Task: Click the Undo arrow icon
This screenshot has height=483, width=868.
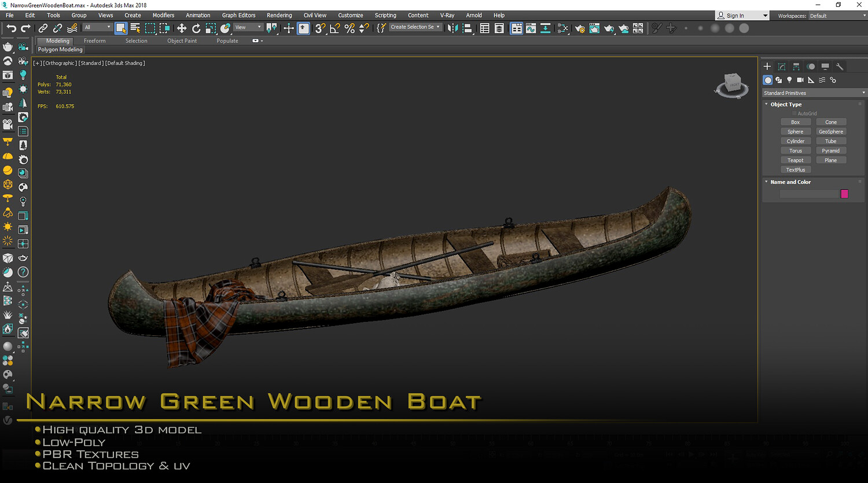Action: point(11,28)
